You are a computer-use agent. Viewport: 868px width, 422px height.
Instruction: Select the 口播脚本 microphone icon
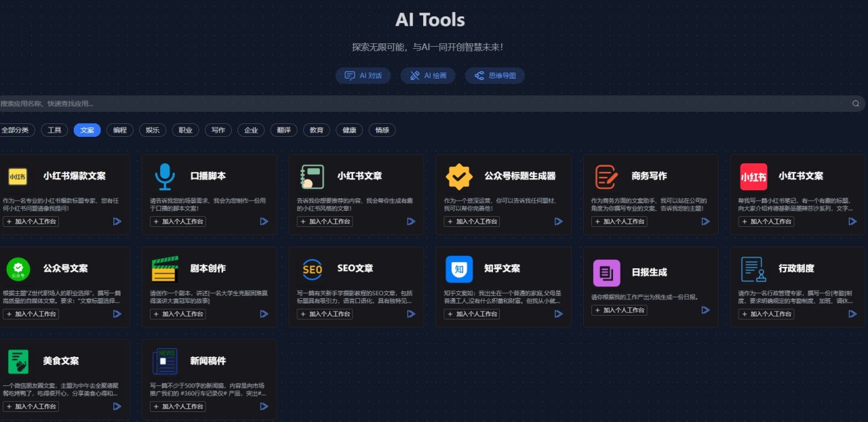pos(165,175)
